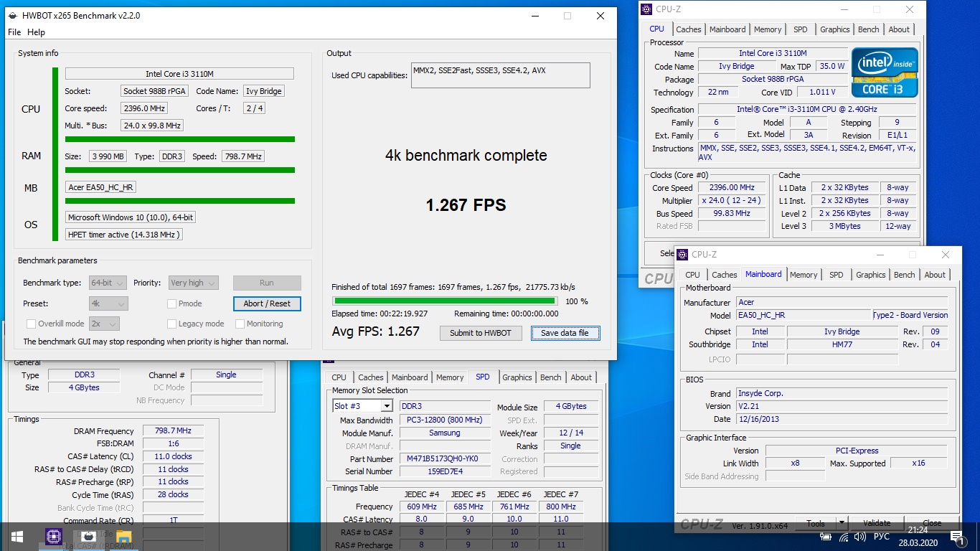
Task: Open File Explorer from the taskbar
Action: 124,536
